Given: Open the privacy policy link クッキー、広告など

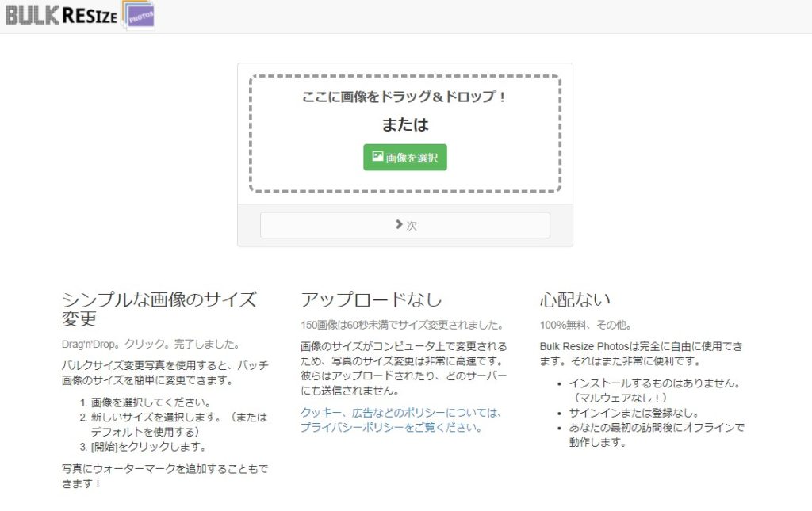Looking at the screenshot, I should (x=400, y=420).
